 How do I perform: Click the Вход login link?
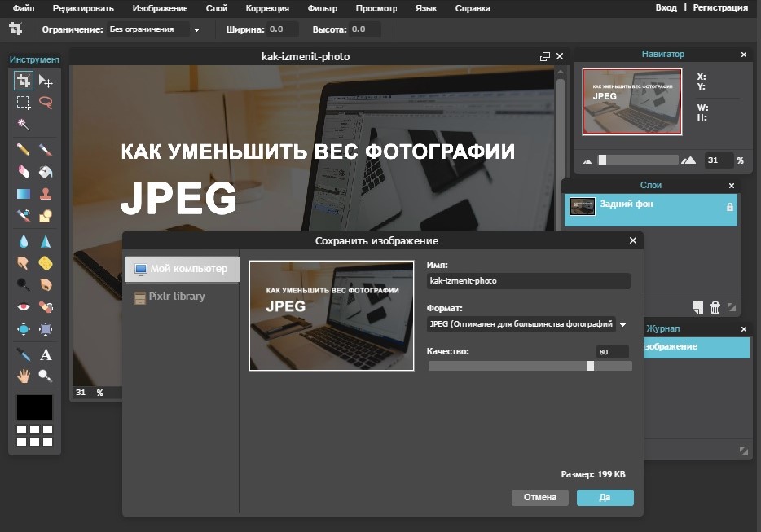(666, 8)
